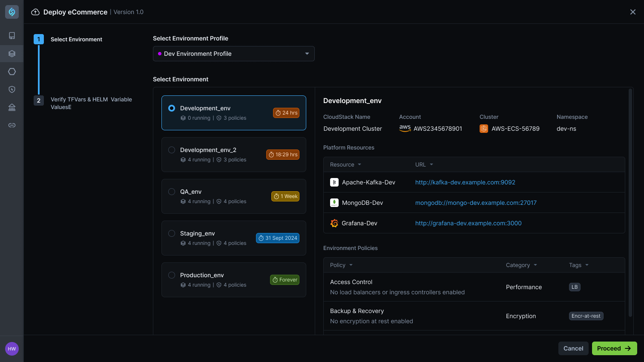
Task: Close the Deploy eCommerce dialog
Action: tap(633, 12)
